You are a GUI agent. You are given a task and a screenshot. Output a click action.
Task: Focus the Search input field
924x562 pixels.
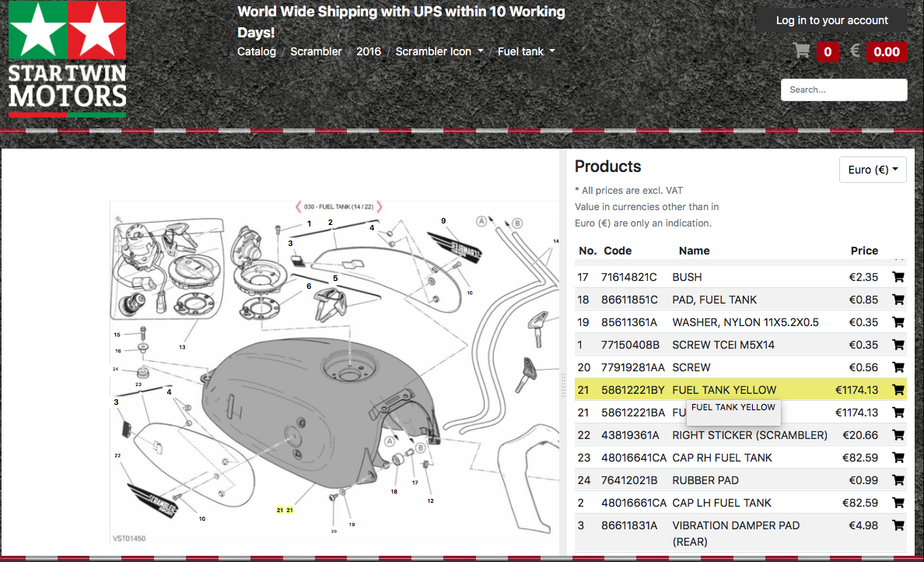[844, 90]
